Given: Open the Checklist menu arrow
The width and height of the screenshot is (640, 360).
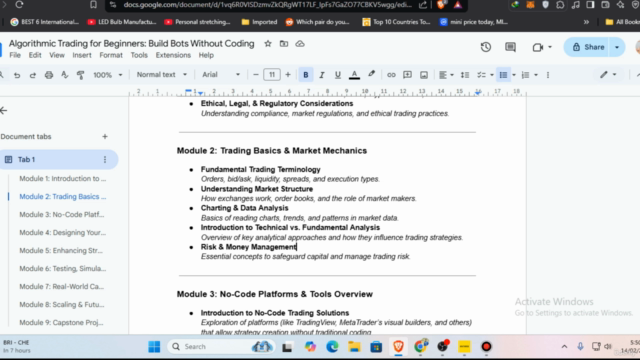Looking at the screenshot, I should point(491,75).
